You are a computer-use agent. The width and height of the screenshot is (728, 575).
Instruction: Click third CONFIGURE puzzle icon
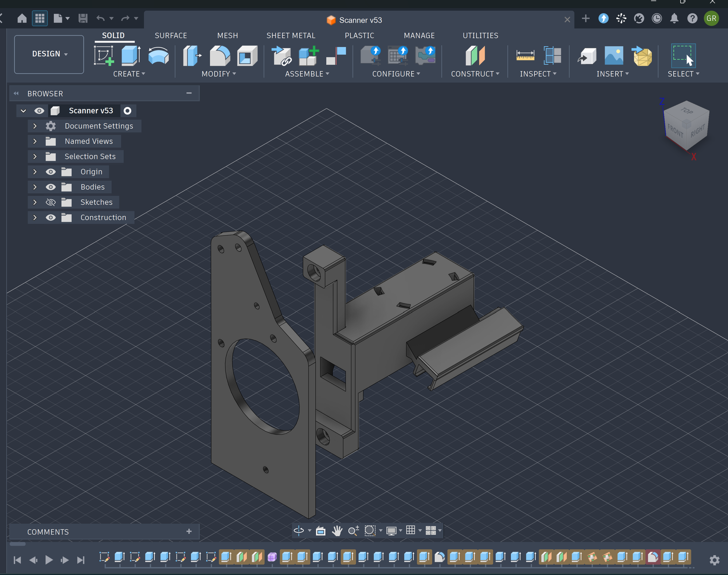click(425, 56)
